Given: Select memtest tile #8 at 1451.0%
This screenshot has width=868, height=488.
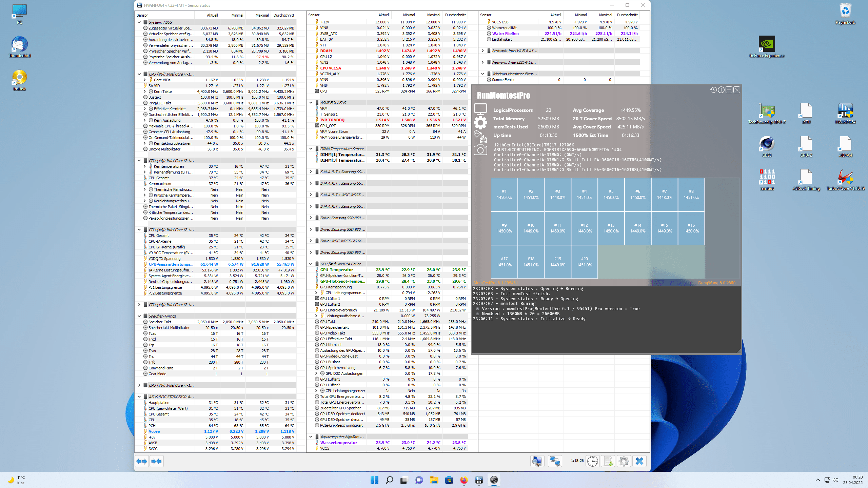Looking at the screenshot, I should (x=691, y=195).
